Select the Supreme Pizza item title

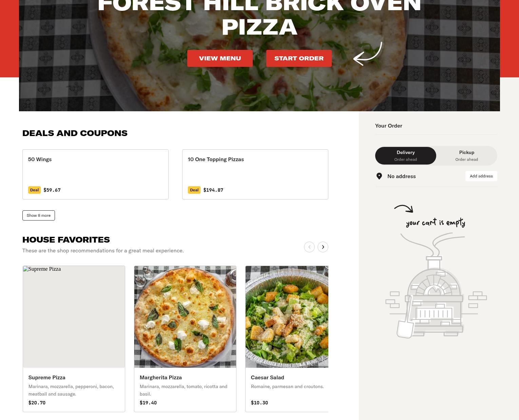click(x=47, y=377)
